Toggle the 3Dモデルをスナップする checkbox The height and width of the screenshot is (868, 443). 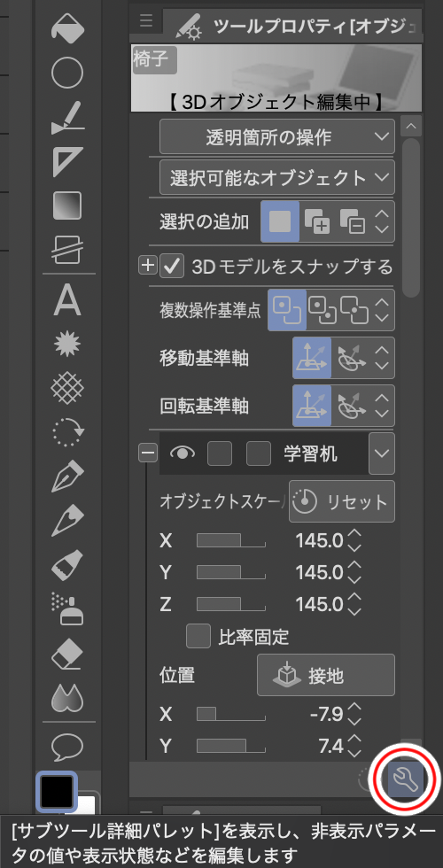(172, 267)
